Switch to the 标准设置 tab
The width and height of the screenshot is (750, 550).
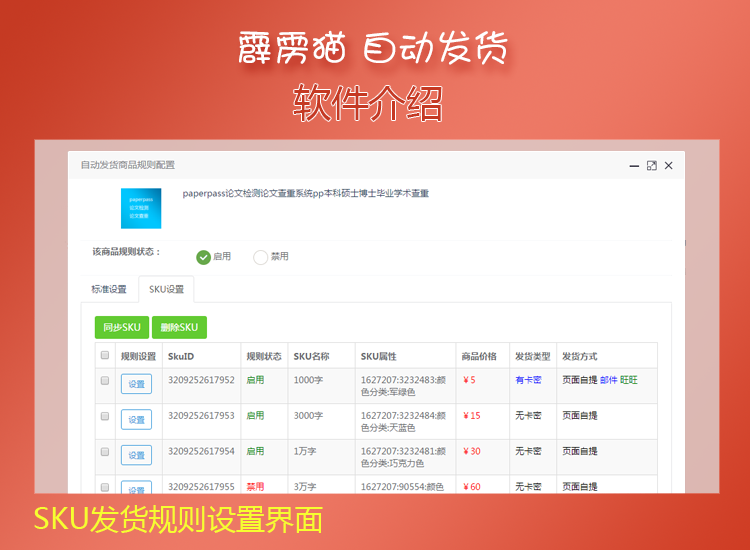[x=109, y=289]
